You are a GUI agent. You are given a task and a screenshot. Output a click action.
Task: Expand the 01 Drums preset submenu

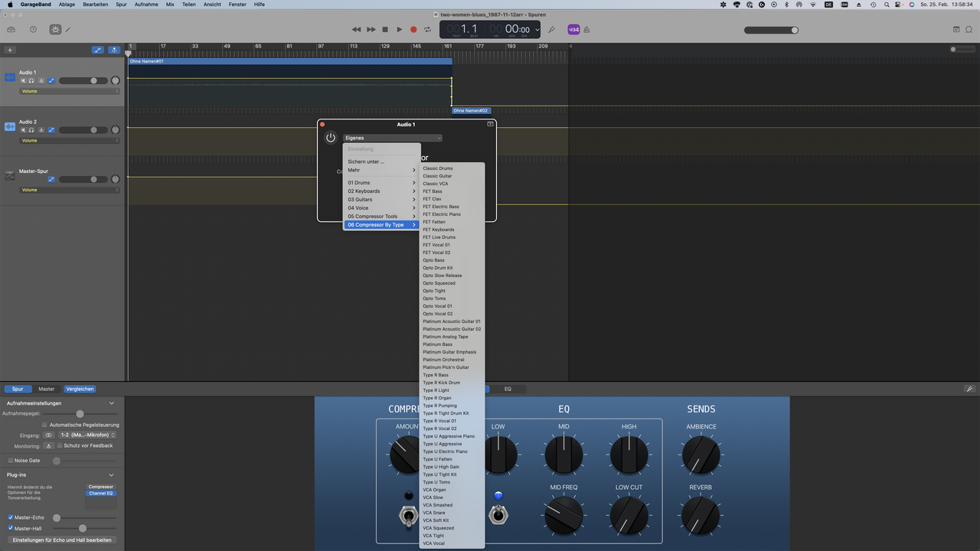pos(381,183)
